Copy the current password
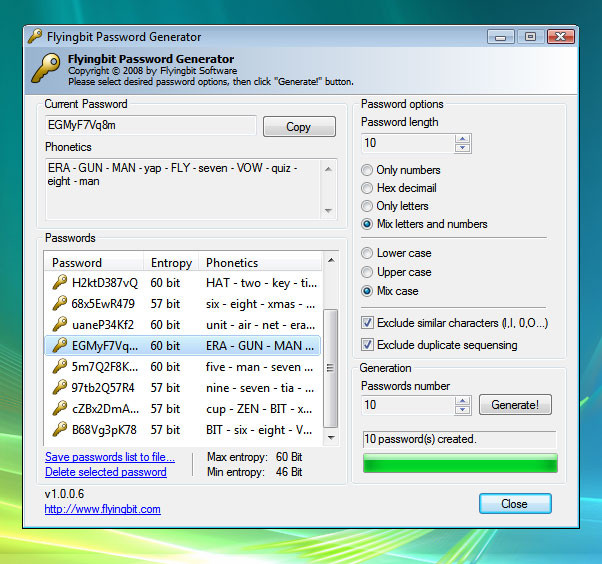Screen dimensions: 602x564 (x=299, y=127)
